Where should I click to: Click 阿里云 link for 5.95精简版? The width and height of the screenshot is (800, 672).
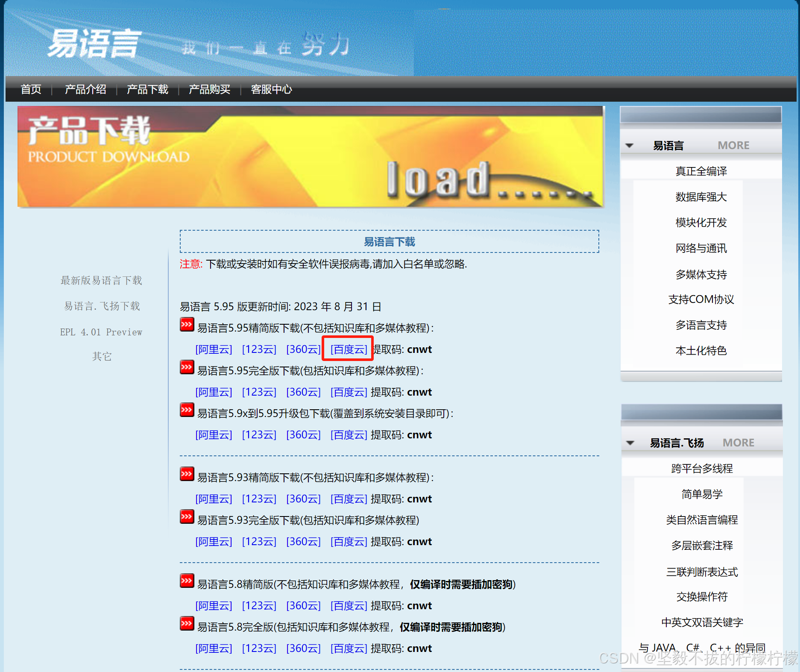click(x=214, y=349)
